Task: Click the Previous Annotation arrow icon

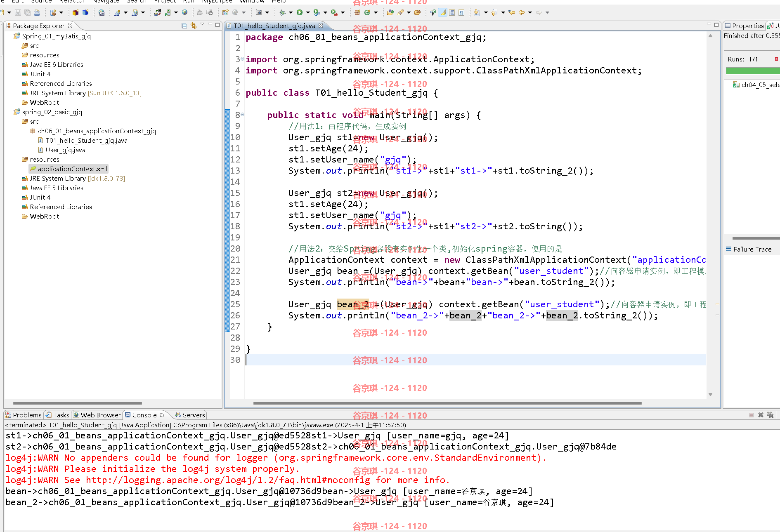Action: pos(494,13)
